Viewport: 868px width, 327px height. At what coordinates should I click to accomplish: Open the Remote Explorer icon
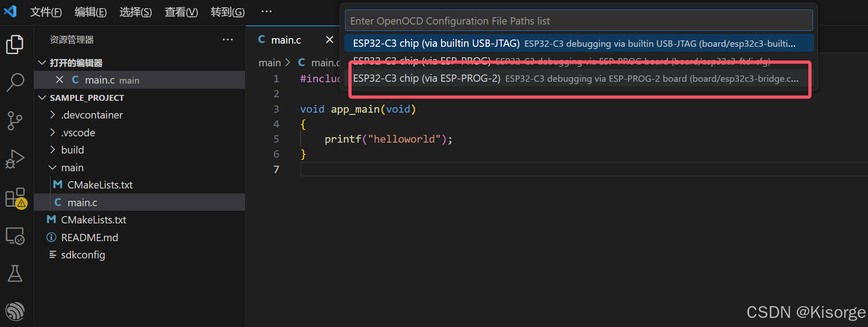pyautogui.click(x=15, y=236)
